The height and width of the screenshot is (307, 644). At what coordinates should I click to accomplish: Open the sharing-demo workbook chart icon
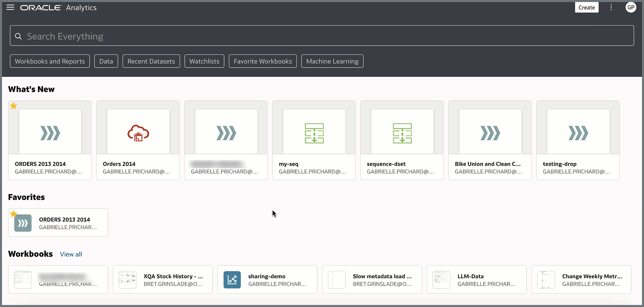point(232,279)
